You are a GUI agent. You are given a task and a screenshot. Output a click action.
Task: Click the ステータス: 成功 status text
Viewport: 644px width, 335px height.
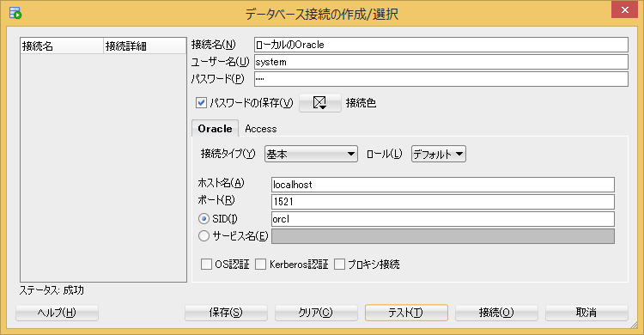52,290
